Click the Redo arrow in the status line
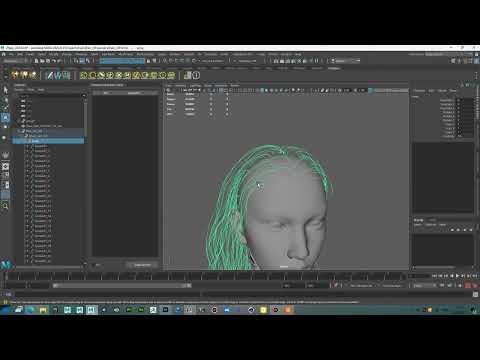The image size is (480, 360). (60, 61)
